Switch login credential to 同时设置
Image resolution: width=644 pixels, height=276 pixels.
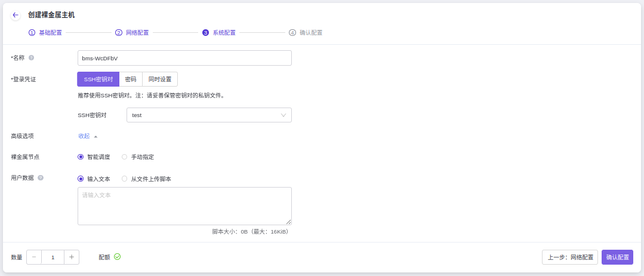pos(160,79)
